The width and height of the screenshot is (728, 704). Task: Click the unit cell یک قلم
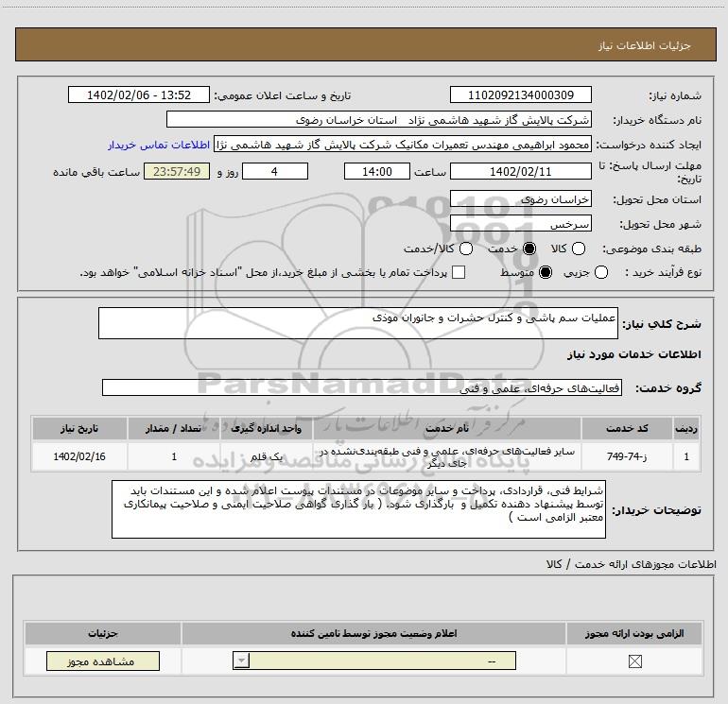266,456
